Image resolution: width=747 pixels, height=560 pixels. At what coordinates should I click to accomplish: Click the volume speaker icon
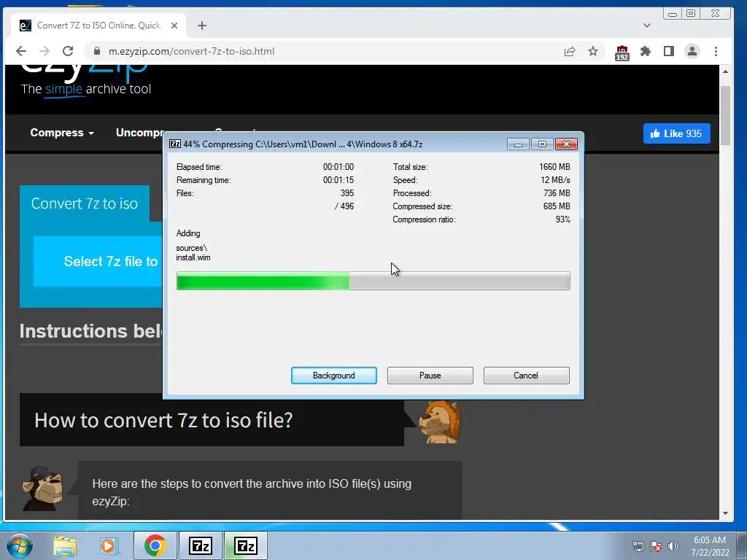673,547
